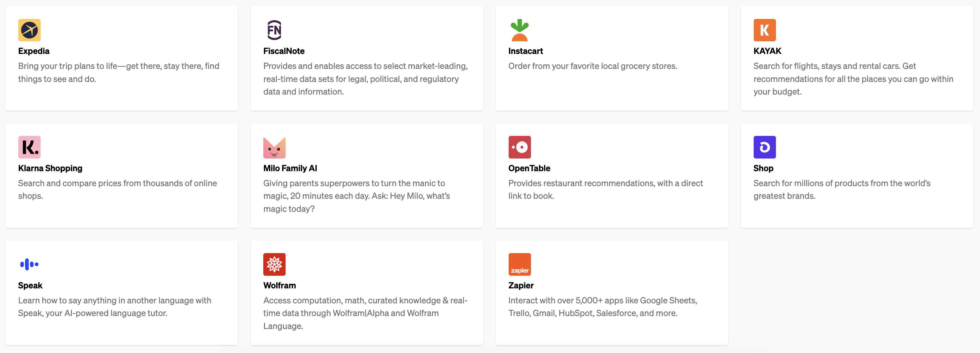
Task: Select the Klarna Shopping heading
Action: (50, 168)
